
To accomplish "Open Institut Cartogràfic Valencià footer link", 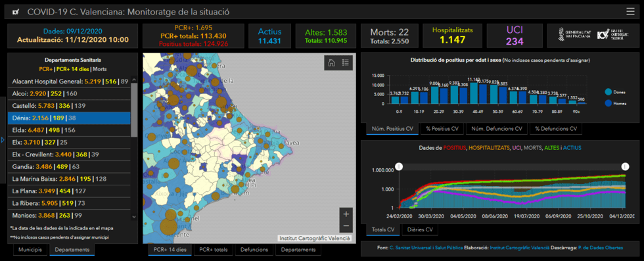I will click(x=520, y=248).
